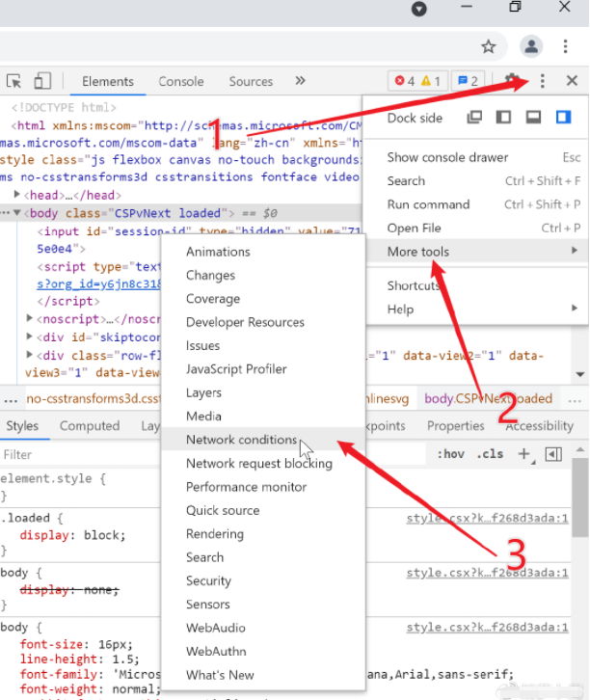The height and width of the screenshot is (700, 590).
Task: Toggle the :hov element state panel
Action: (x=450, y=454)
